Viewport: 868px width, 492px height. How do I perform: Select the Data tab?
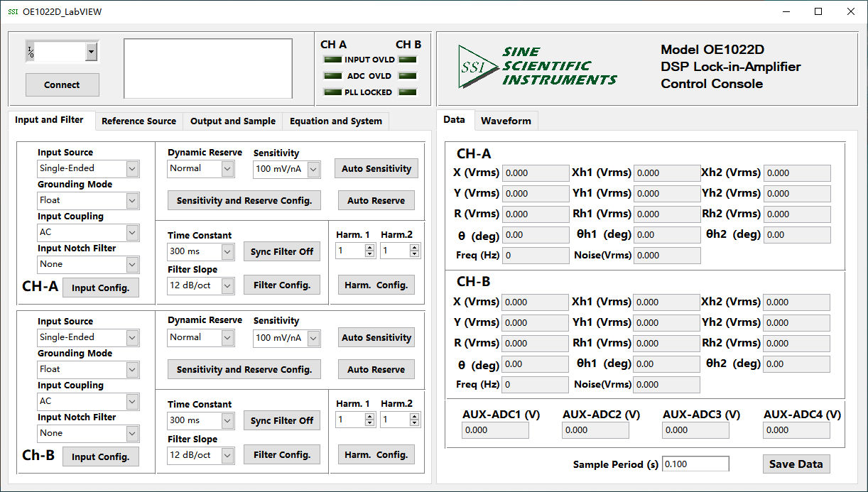(455, 119)
